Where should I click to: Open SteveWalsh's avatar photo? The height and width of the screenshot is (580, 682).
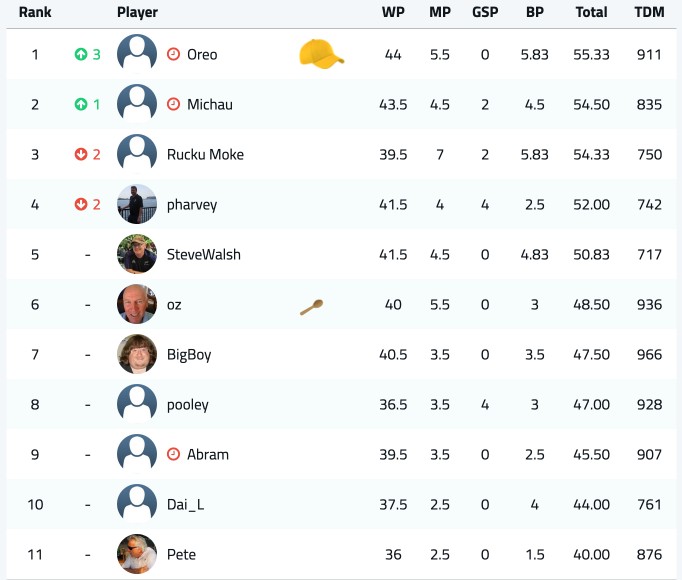click(x=137, y=254)
